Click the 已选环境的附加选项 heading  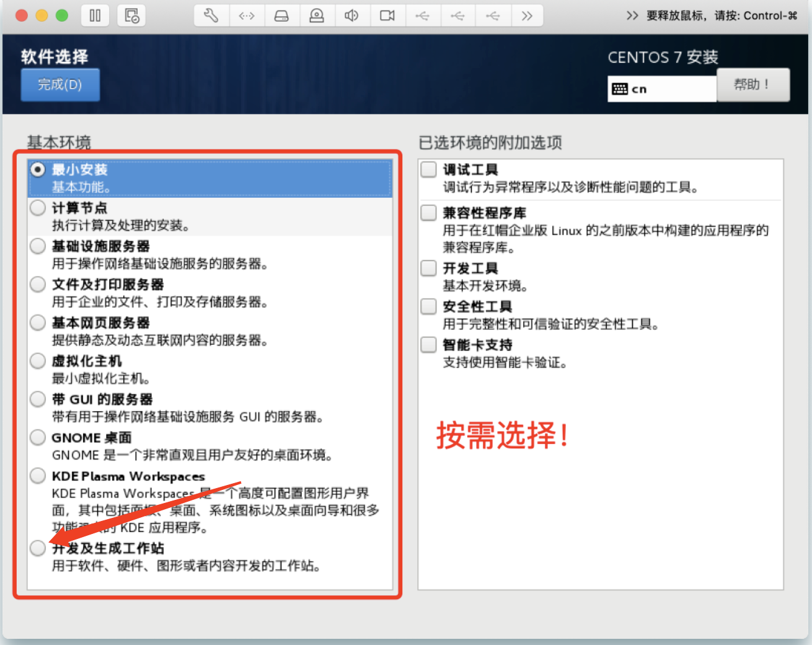coord(490,143)
